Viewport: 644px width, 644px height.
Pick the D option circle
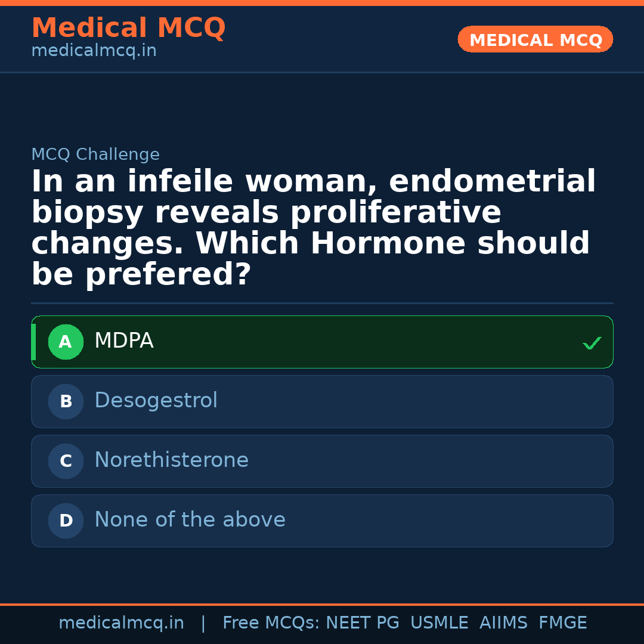tap(66, 521)
